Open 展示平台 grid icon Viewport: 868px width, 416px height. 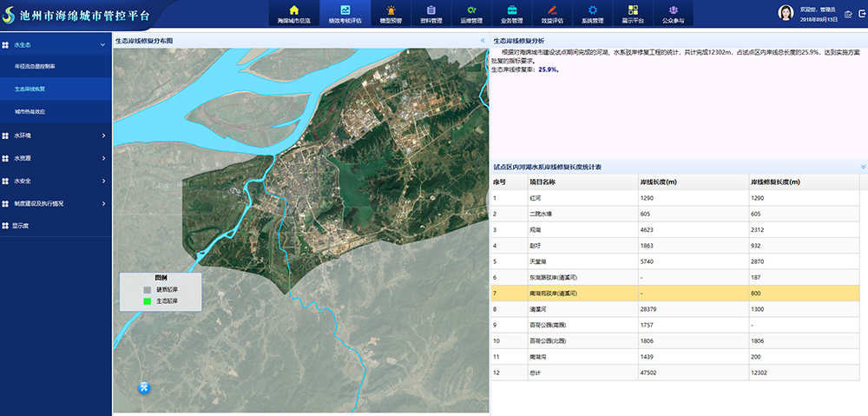point(633,10)
